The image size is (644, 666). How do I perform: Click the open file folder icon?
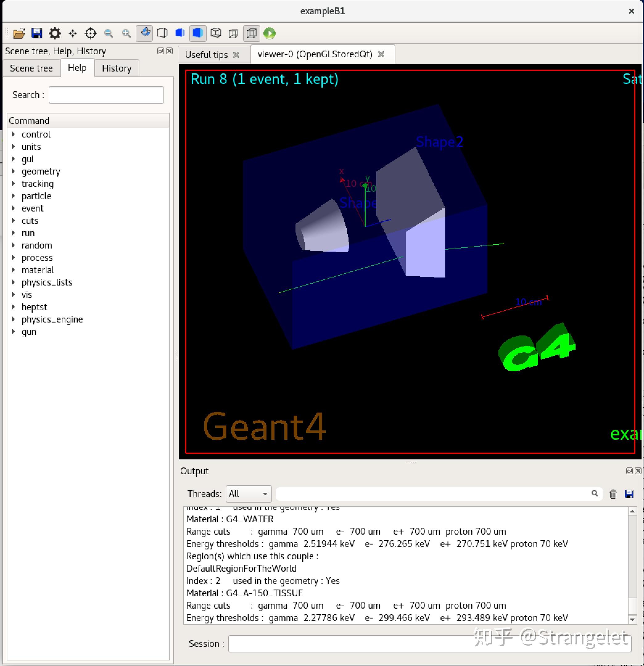(19, 33)
